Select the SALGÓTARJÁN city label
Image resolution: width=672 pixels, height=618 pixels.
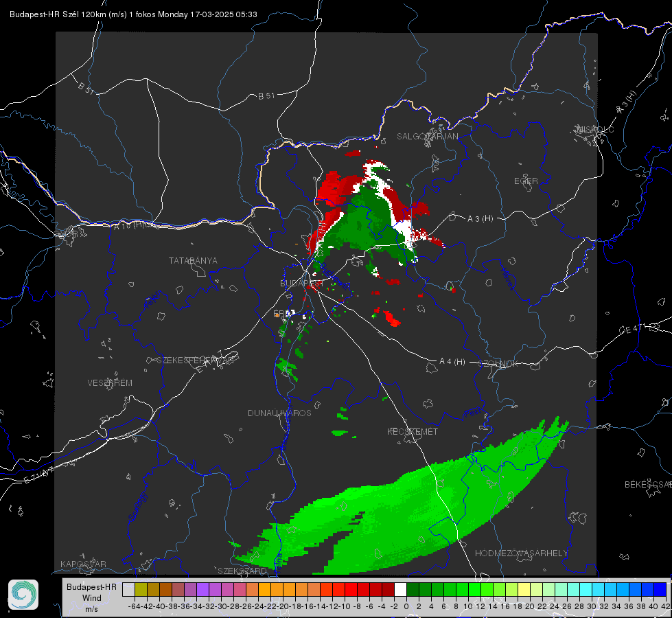click(x=427, y=137)
